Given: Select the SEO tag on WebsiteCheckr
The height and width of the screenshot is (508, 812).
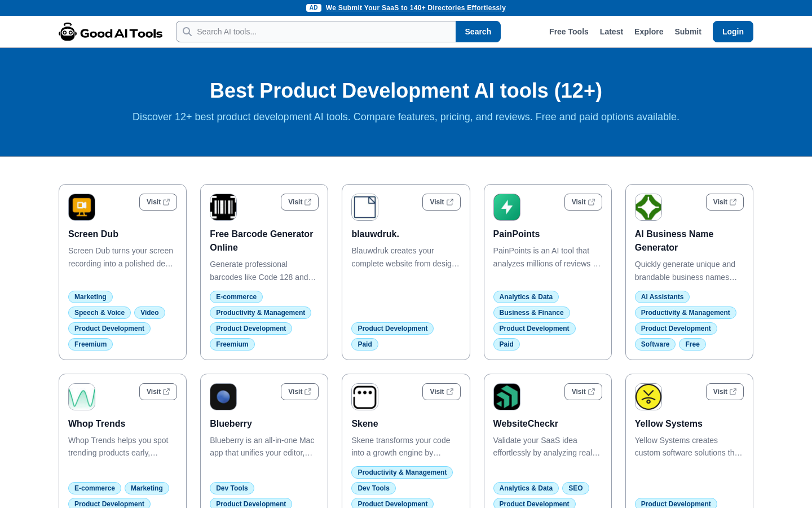Looking at the screenshot, I should pos(576,488).
